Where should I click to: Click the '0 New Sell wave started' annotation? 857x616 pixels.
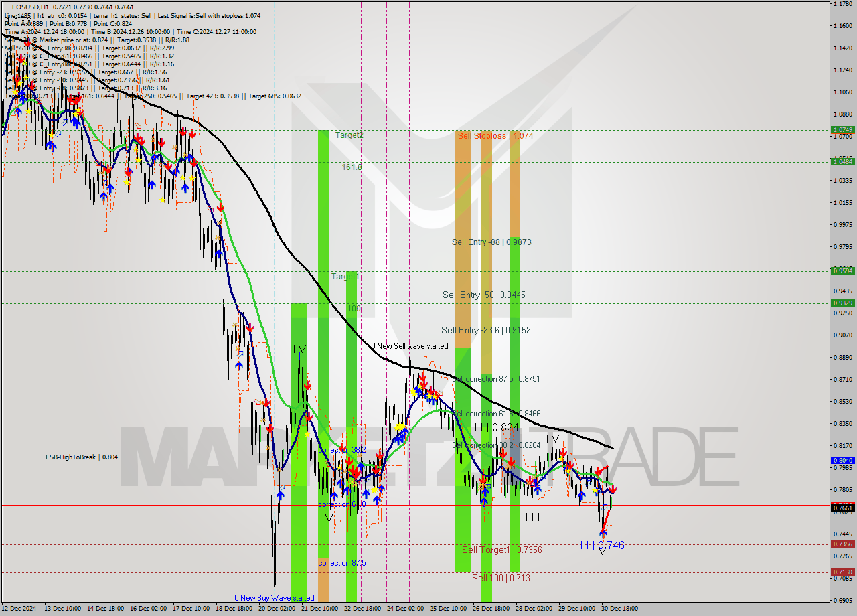point(410,346)
